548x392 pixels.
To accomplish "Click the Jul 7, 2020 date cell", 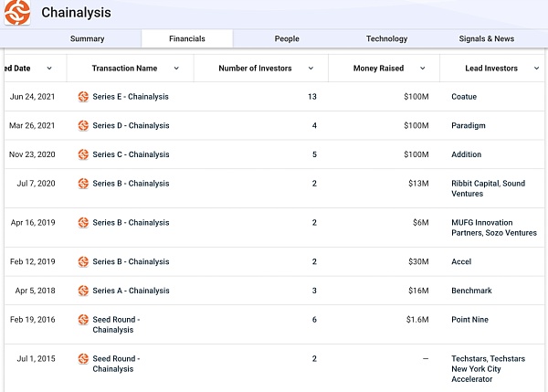I will pos(36,184).
